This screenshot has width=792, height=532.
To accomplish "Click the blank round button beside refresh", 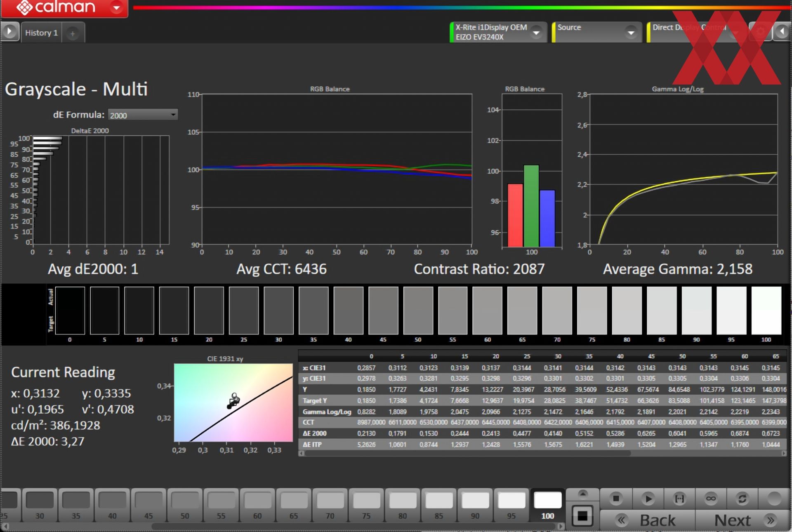I will [774, 499].
